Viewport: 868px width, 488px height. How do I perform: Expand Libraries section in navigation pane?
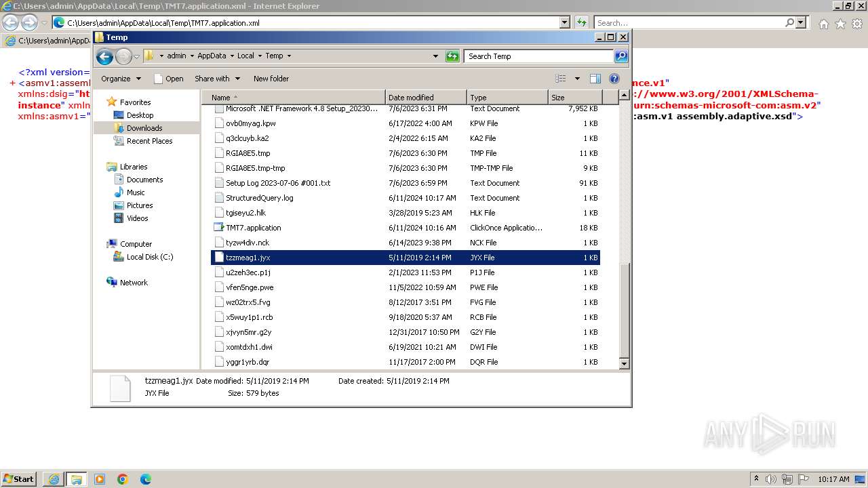pyautogui.click(x=133, y=167)
